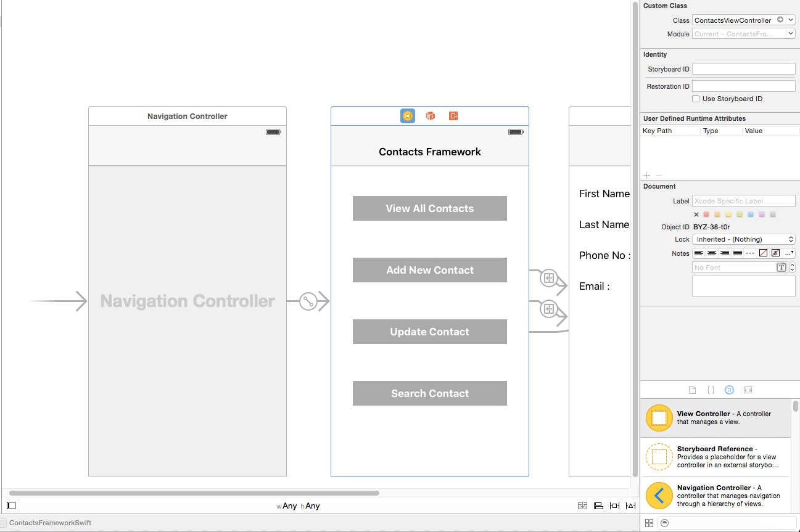
Task: Enable the Use Storyboard ID checkbox
Action: click(696, 99)
